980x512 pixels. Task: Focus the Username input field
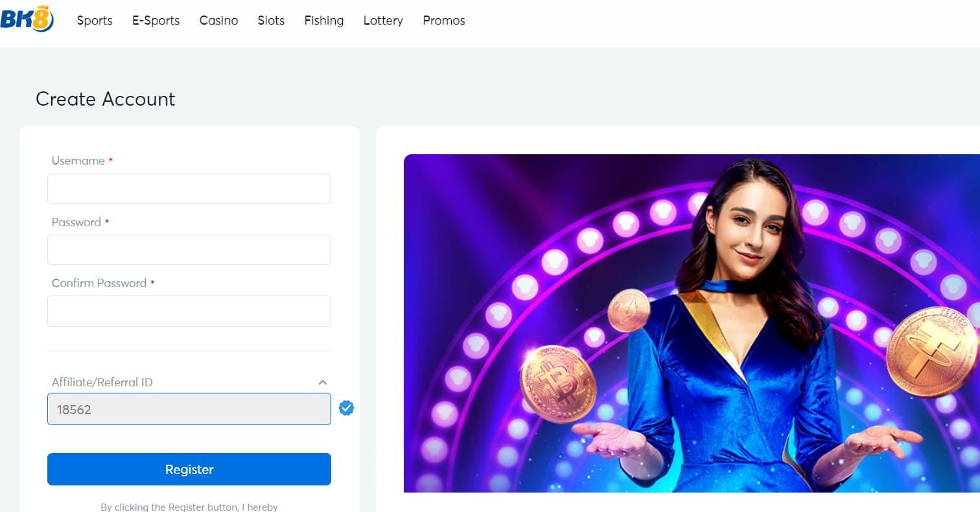click(189, 189)
